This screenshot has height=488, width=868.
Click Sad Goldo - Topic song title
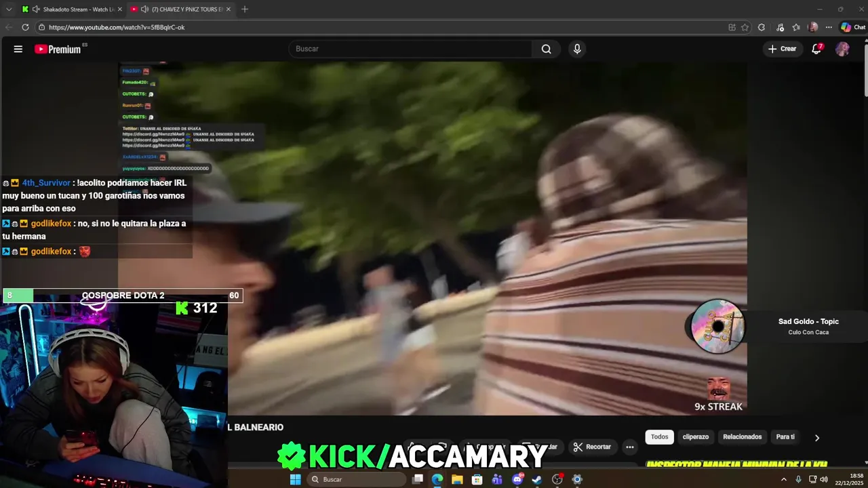pyautogui.click(x=808, y=321)
